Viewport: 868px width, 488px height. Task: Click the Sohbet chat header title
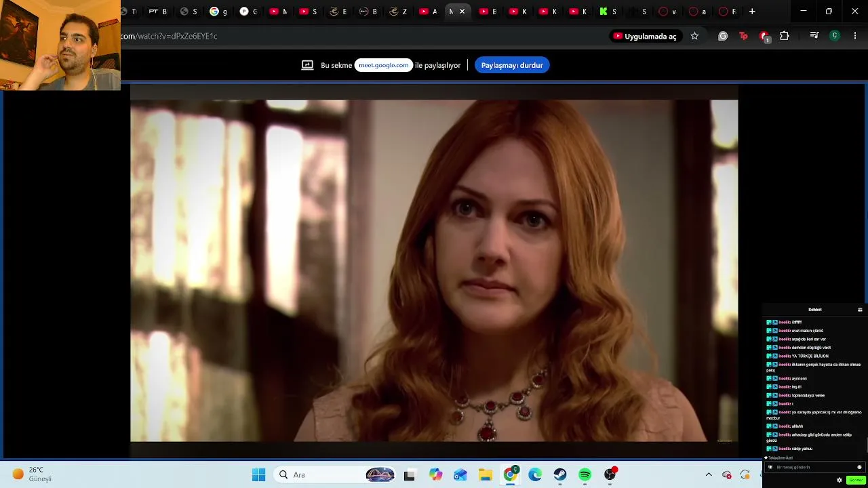(815, 310)
